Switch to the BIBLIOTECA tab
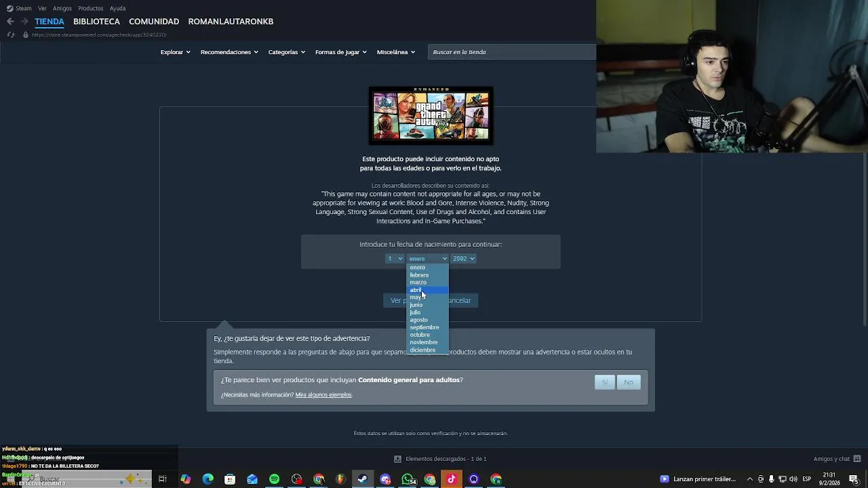 96,22
